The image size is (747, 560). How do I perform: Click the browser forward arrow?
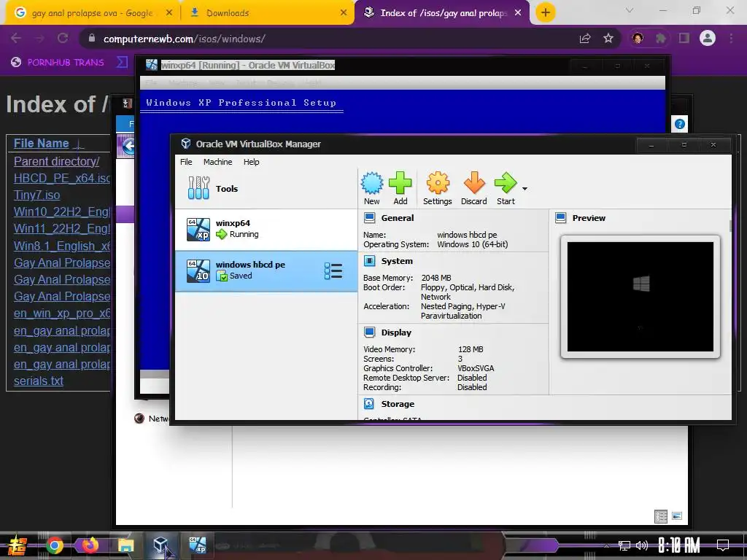(39, 39)
